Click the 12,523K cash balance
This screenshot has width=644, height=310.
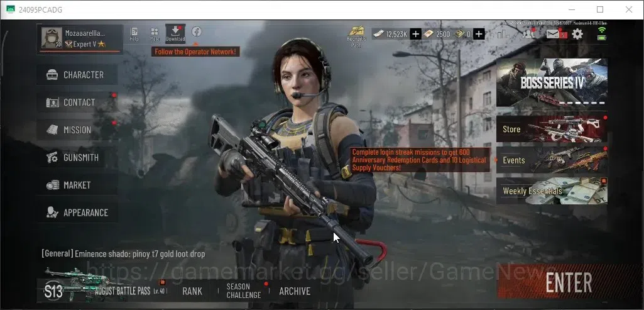pos(396,34)
